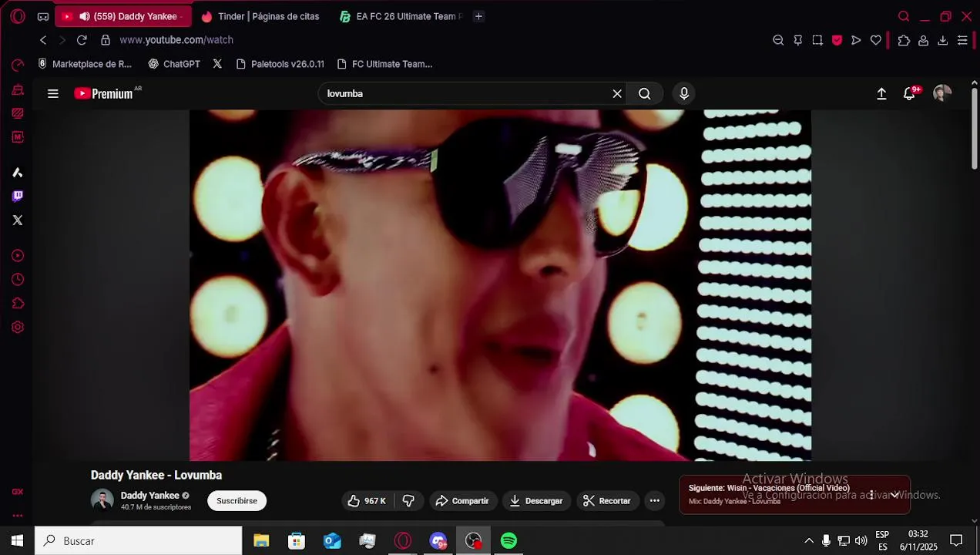Take a snapshot with the capture icon
Screen dimensions: 980x555
[x=817, y=40]
